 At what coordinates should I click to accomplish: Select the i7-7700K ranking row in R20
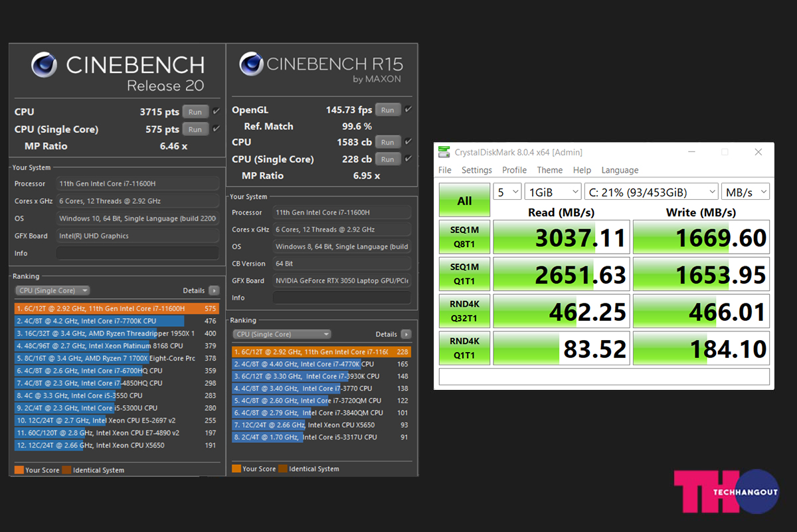(116, 321)
